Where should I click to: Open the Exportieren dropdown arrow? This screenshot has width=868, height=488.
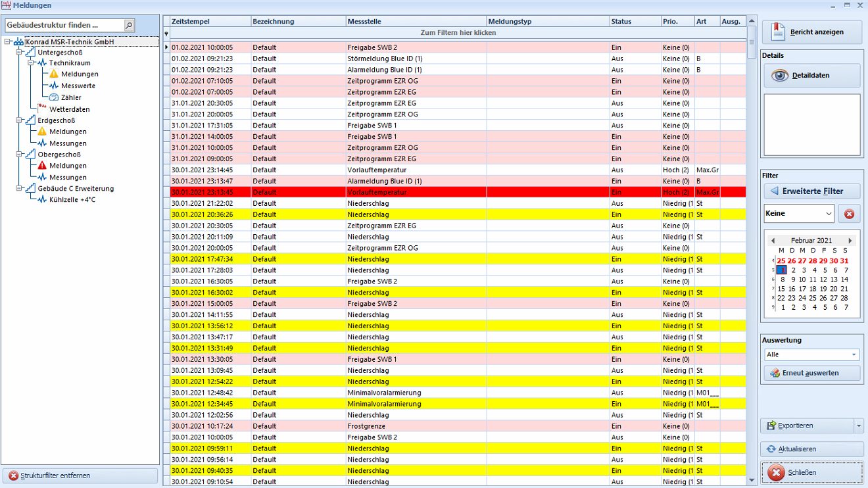[859, 426]
